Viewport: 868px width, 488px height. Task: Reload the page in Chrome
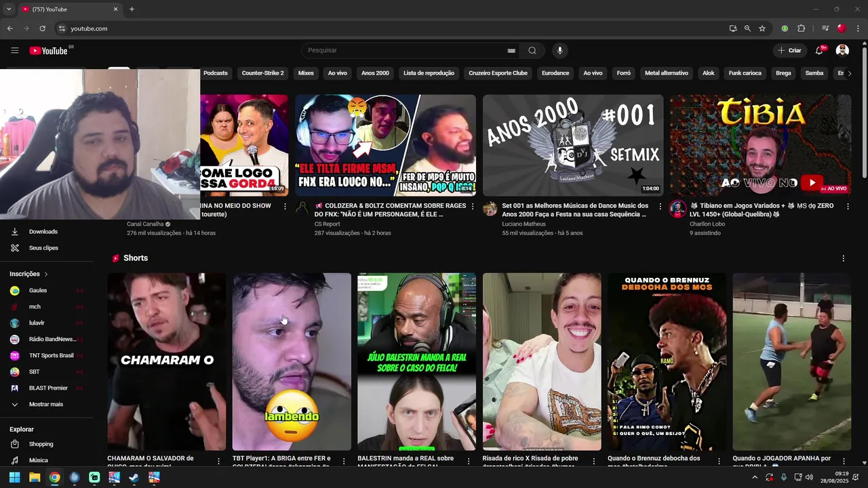[x=42, y=28]
